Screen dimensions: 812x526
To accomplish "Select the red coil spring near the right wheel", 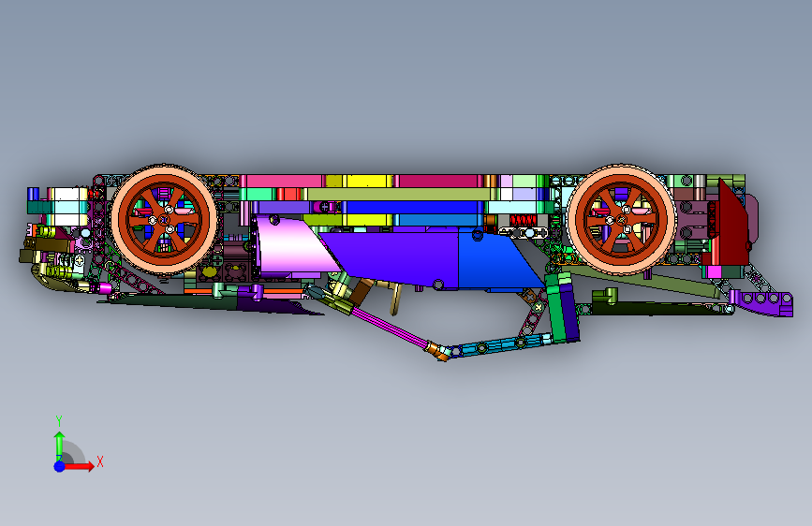I will click(x=523, y=220).
